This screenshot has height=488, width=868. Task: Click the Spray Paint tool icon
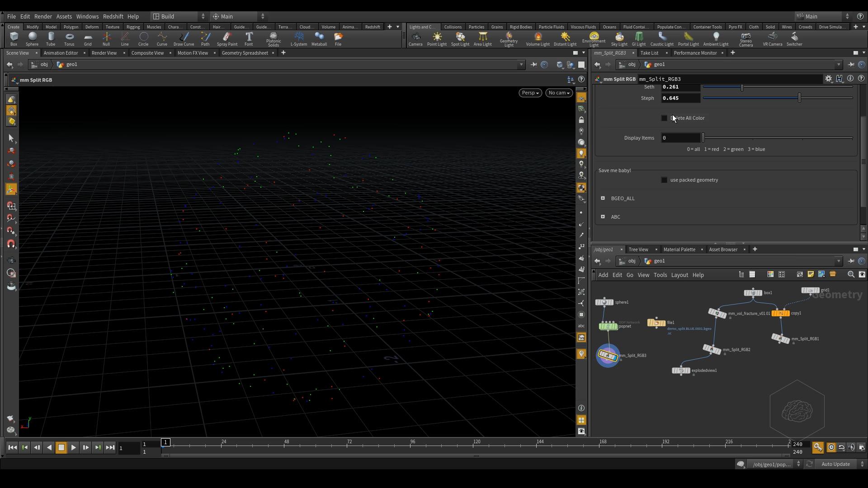click(x=227, y=39)
